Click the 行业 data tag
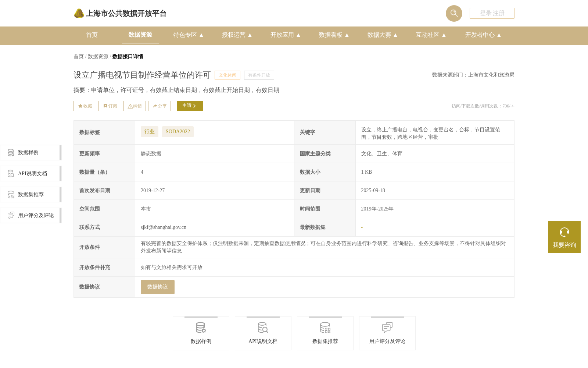This screenshot has width=588, height=368. point(150,132)
